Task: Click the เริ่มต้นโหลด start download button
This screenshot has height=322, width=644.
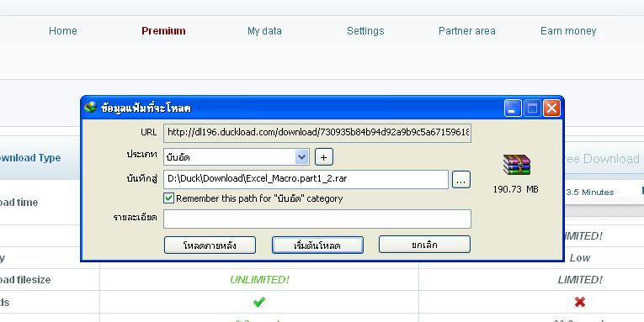Action: coord(317,245)
